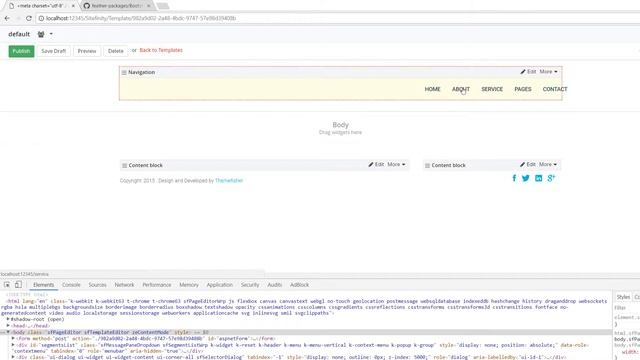The height and width of the screenshot is (360, 640).
Task: Collapse the body element node
Action: pyautogui.click(x=8, y=332)
